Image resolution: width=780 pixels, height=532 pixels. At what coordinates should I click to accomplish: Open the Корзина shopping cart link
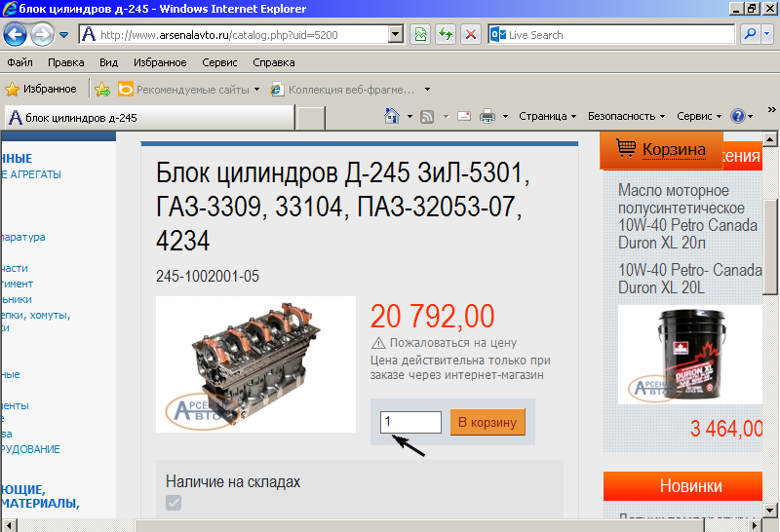(x=674, y=149)
